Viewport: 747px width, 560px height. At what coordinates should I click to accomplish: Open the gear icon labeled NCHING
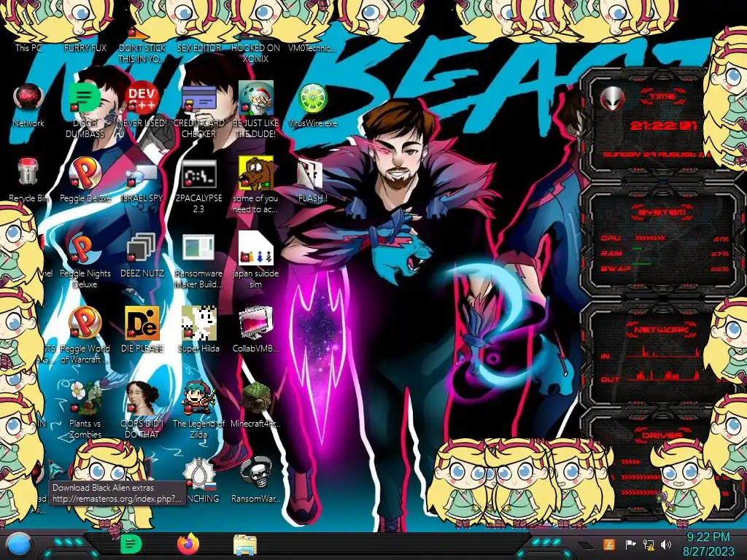coord(199,472)
